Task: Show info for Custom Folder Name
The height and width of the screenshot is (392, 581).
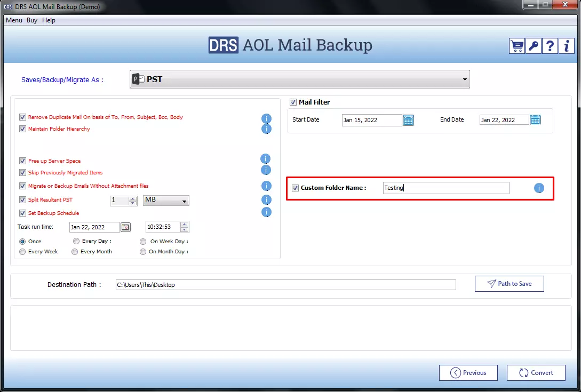Action: [x=539, y=188]
